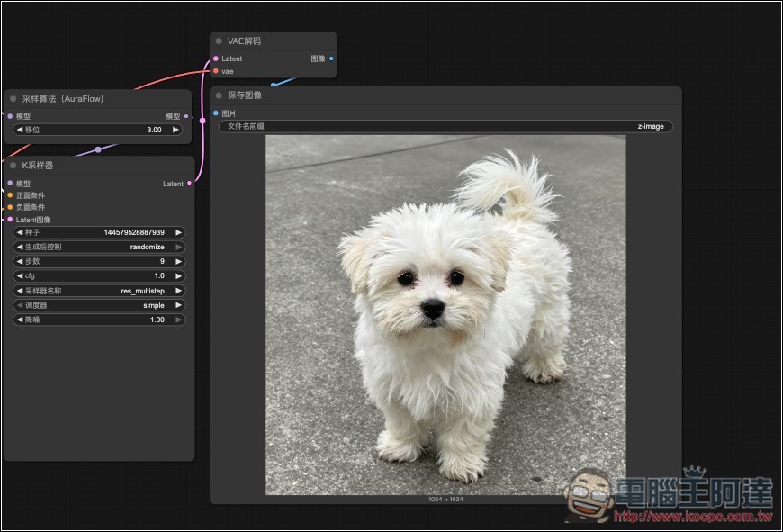
Task: Click the Latent input socket on VAE解码
Action: point(216,59)
